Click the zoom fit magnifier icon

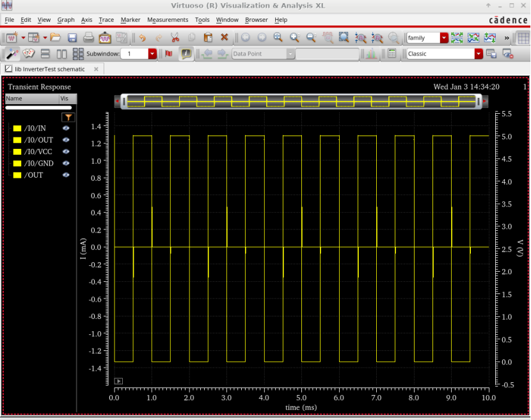point(344,38)
